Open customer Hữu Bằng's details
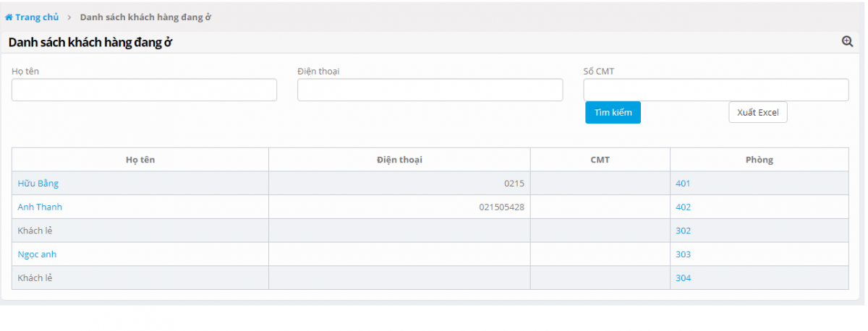The width and height of the screenshot is (868, 331). (38, 184)
